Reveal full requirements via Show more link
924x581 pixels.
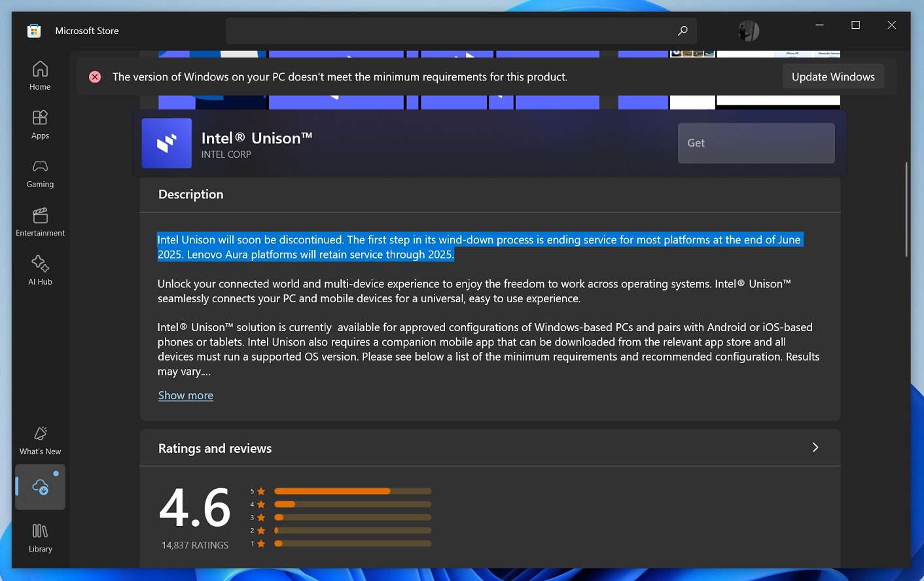(185, 395)
